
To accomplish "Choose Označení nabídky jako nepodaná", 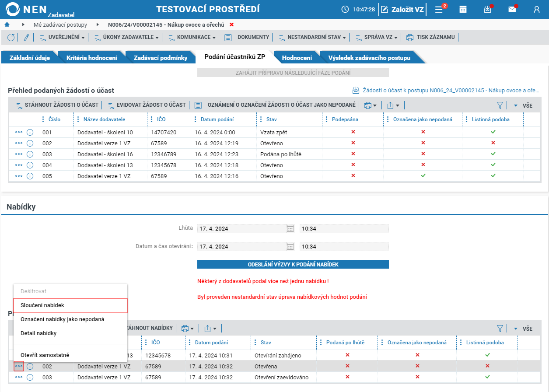I will tap(70, 319).
